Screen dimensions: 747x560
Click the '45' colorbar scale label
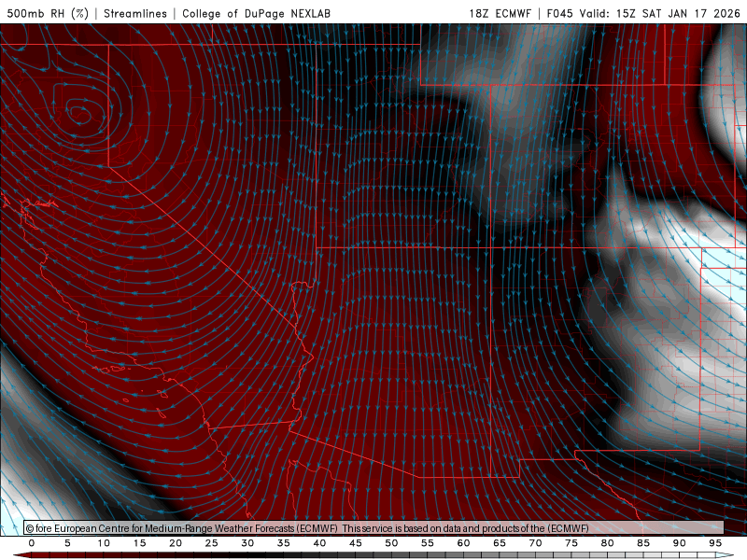tap(356, 543)
